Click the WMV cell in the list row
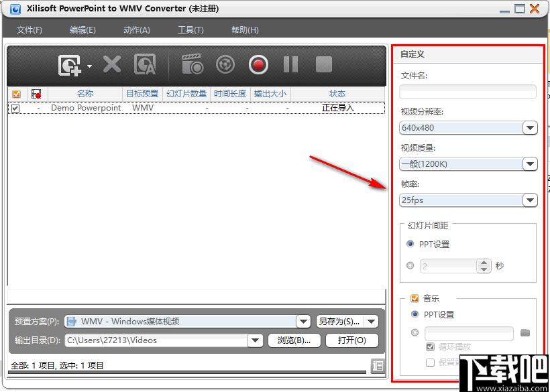This screenshot has width=550, height=392. 143,108
